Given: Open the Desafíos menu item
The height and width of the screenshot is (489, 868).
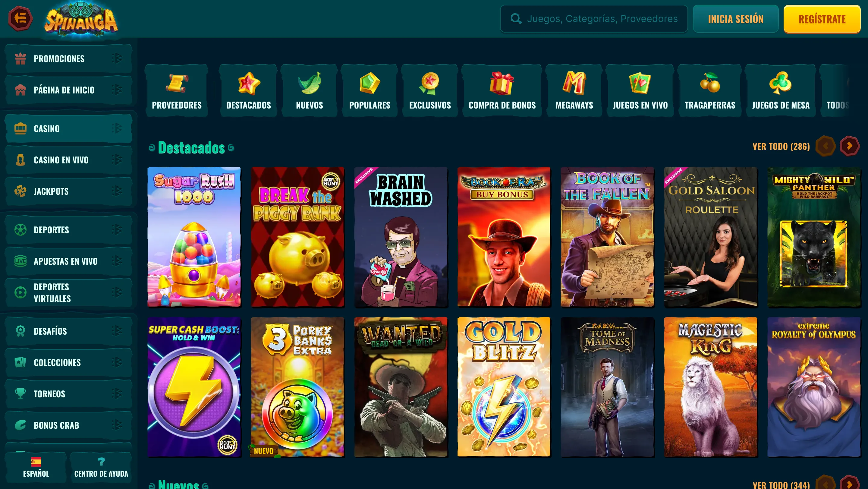Looking at the screenshot, I should [69, 331].
